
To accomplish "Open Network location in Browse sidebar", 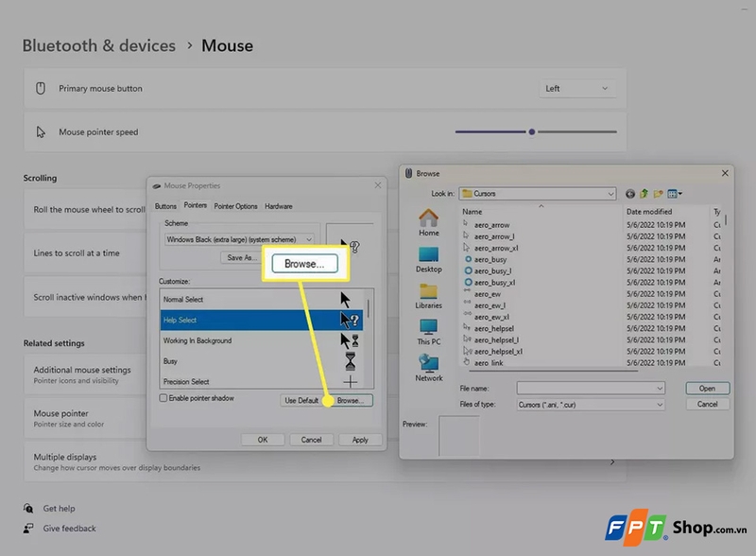I will click(429, 368).
